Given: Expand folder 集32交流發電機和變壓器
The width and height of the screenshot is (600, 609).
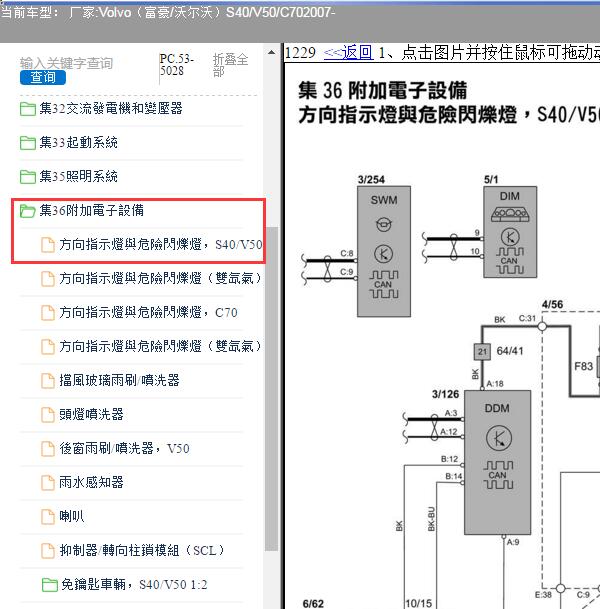Looking at the screenshot, I should (x=111, y=108).
